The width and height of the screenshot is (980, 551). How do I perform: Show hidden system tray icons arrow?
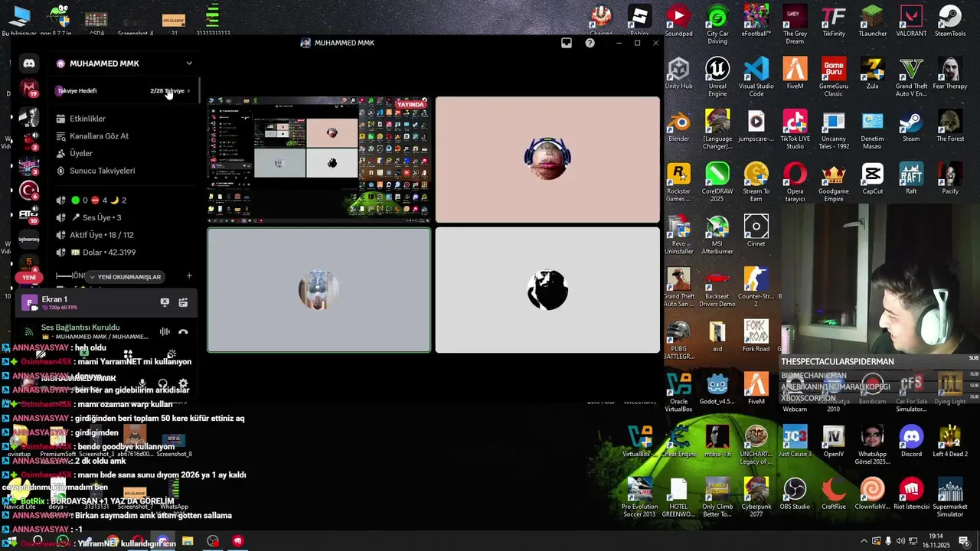pos(864,541)
